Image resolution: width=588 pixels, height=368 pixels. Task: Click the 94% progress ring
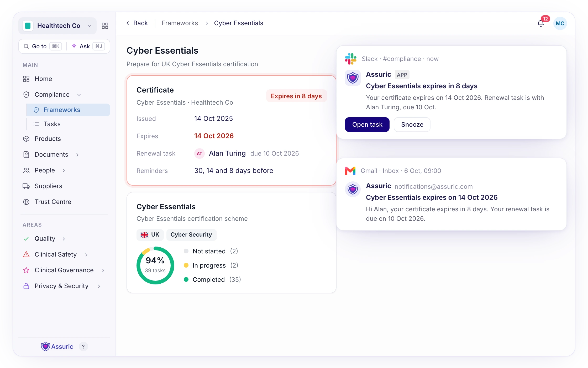click(x=155, y=265)
